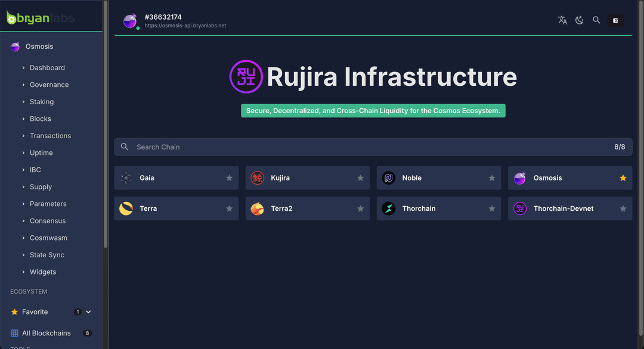Open the Noble chain card

pyautogui.click(x=439, y=177)
